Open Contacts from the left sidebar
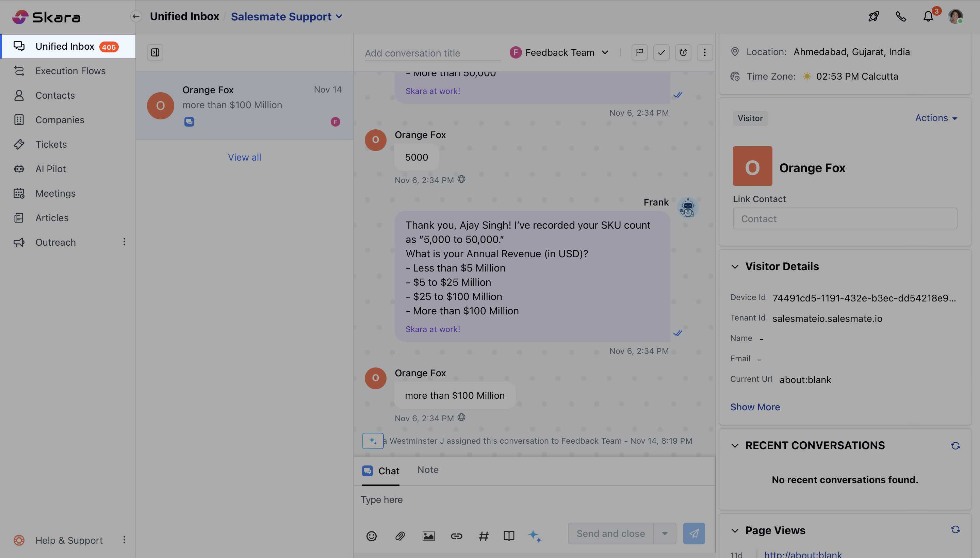Viewport: 980px width, 558px height. click(55, 95)
